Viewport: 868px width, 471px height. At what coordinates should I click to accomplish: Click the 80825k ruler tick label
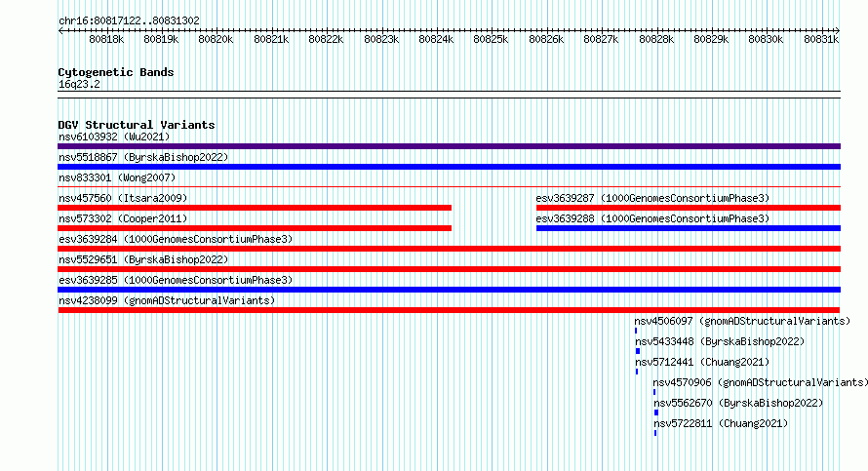click(x=491, y=39)
